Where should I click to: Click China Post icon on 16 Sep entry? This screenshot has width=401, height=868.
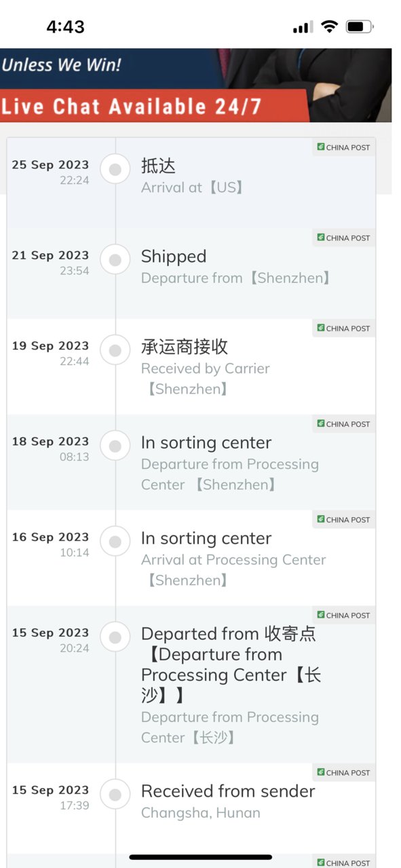(321, 519)
